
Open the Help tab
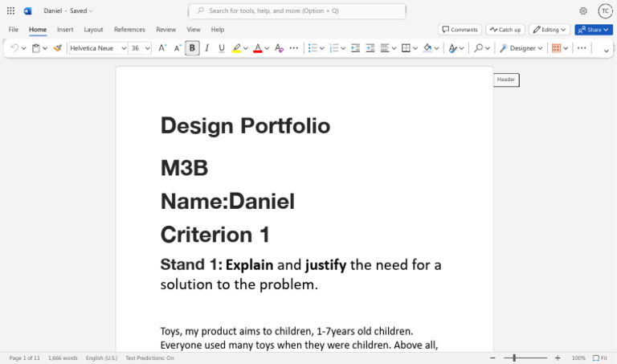tap(217, 30)
